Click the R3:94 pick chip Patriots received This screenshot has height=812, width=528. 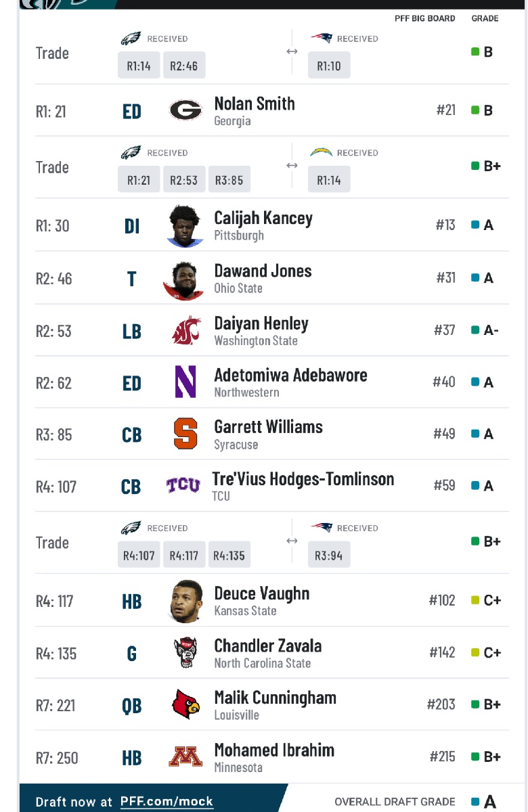pos(328,556)
